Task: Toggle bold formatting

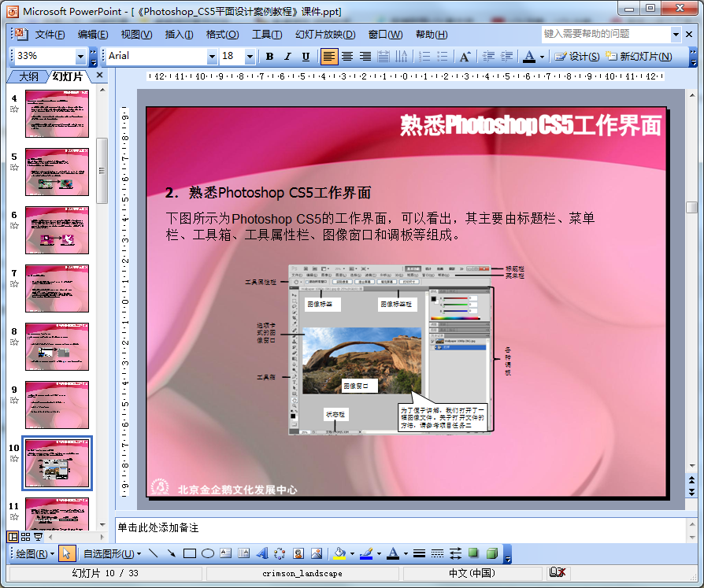Action: (269, 56)
